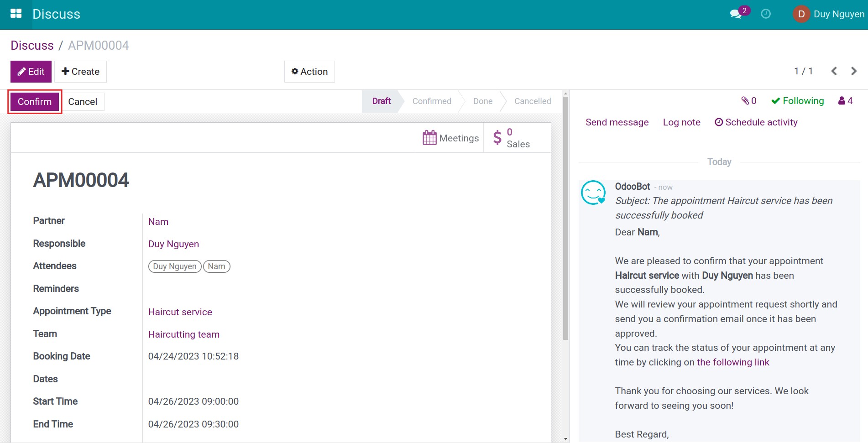Open the Haircut service appointment type link
This screenshot has width=868, height=443.
click(180, 312)
